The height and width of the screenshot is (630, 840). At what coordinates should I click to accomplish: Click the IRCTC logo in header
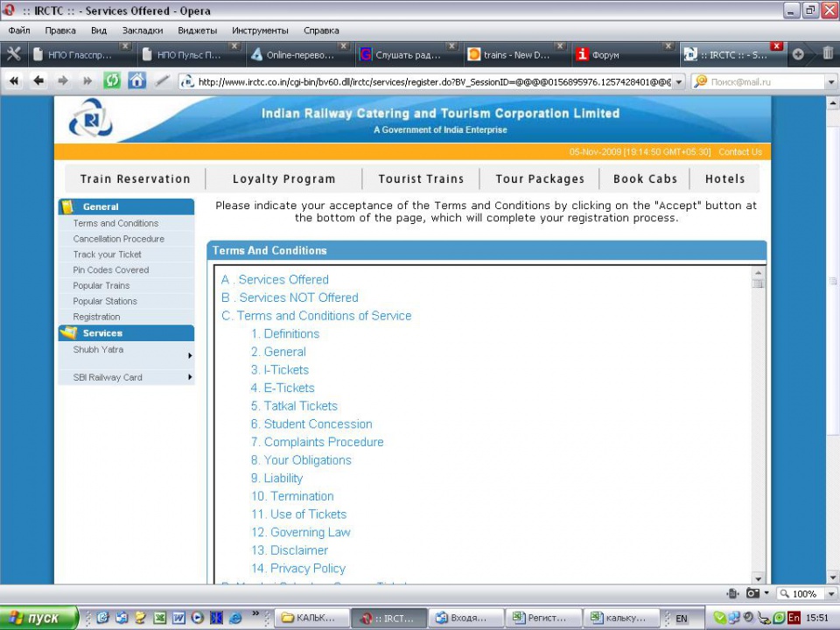point(91,118)
